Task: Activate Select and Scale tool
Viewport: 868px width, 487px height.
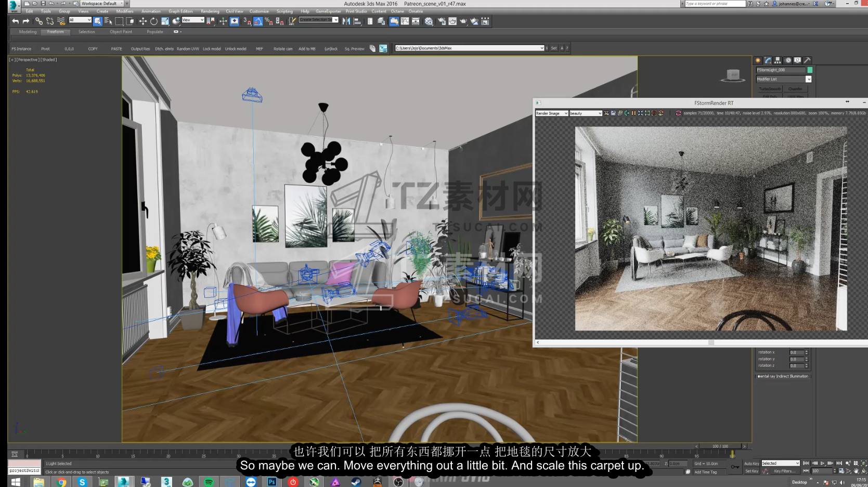Action: pyautogui.click(x=165, y=21)
